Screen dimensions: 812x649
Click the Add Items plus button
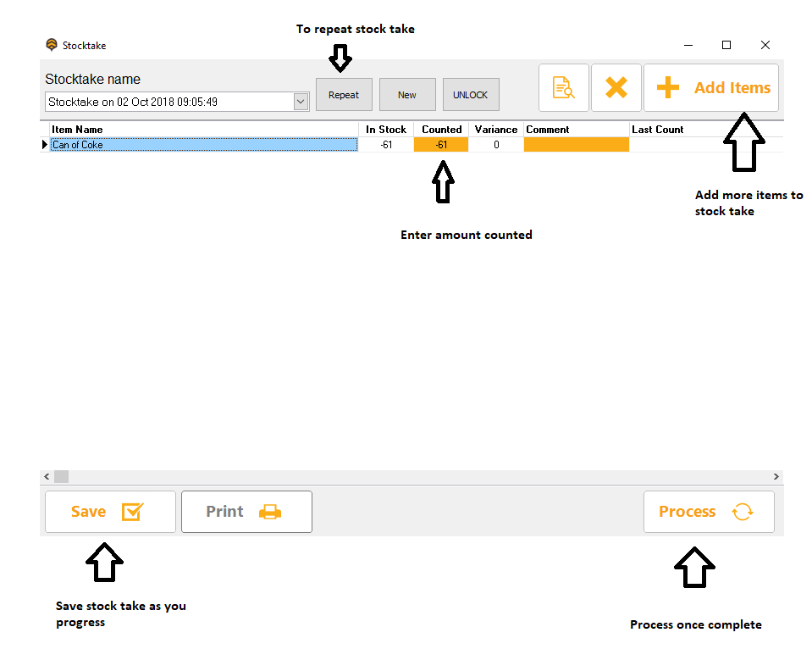[x=710, y=87]
